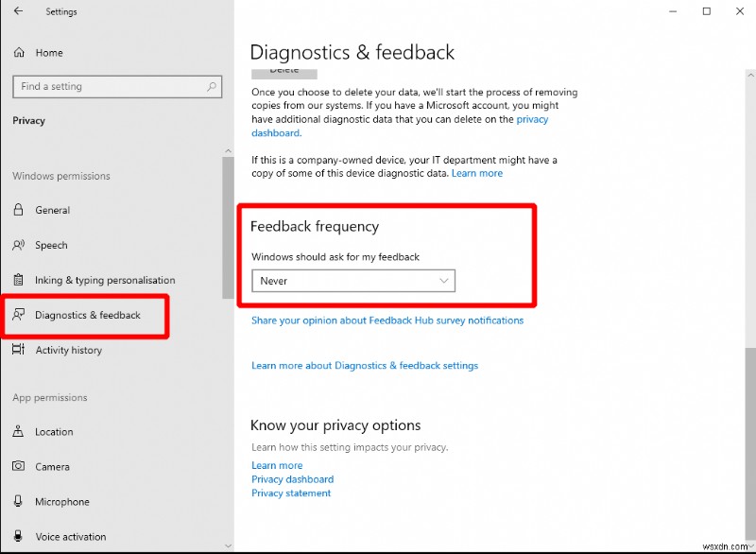Select the Camera permission icon
The image size is (756, 554).
[x=21, y=466]
